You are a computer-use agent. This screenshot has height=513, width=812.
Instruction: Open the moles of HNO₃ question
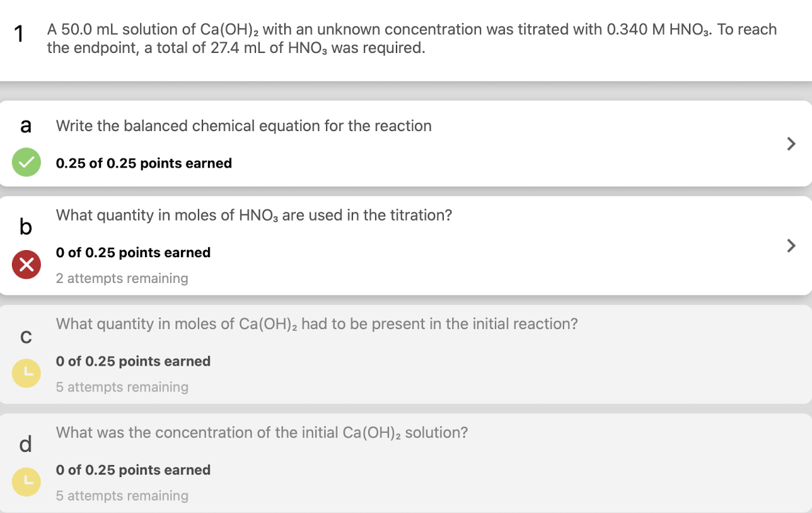click(253, 216)
